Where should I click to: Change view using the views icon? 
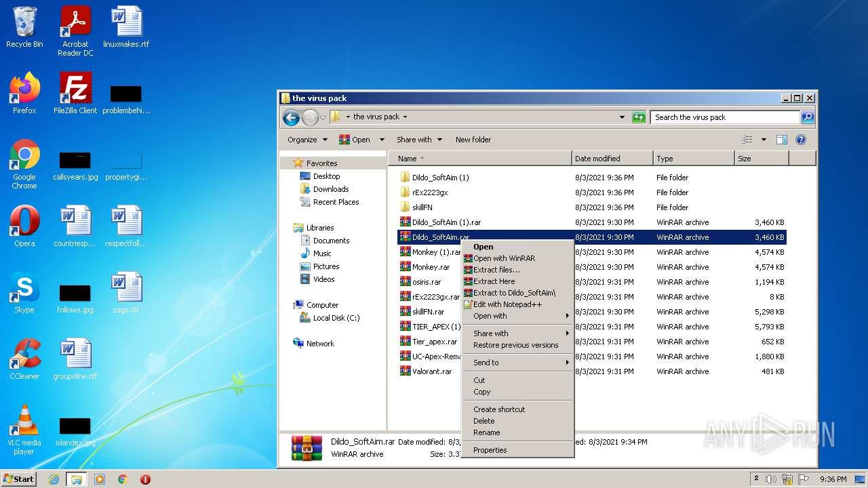(x=747, y=140)
